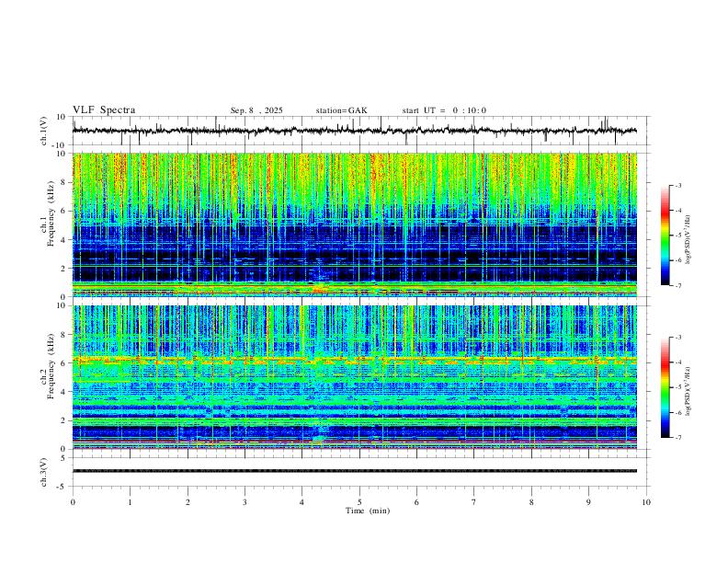Click the "5" minute time axis label

coord(359,502)
